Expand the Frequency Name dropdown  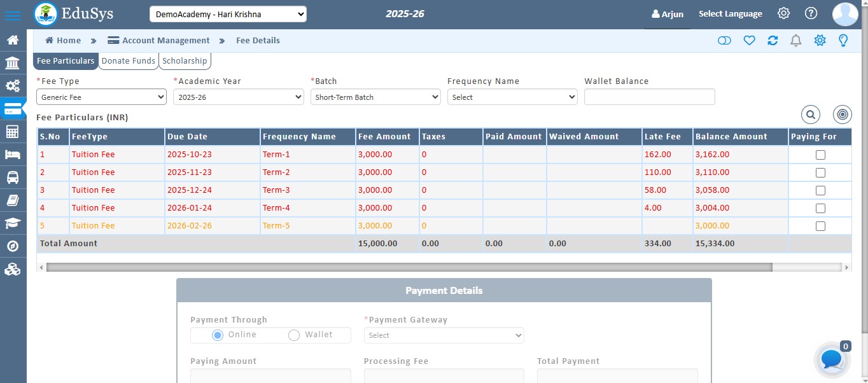pos(512,97)
